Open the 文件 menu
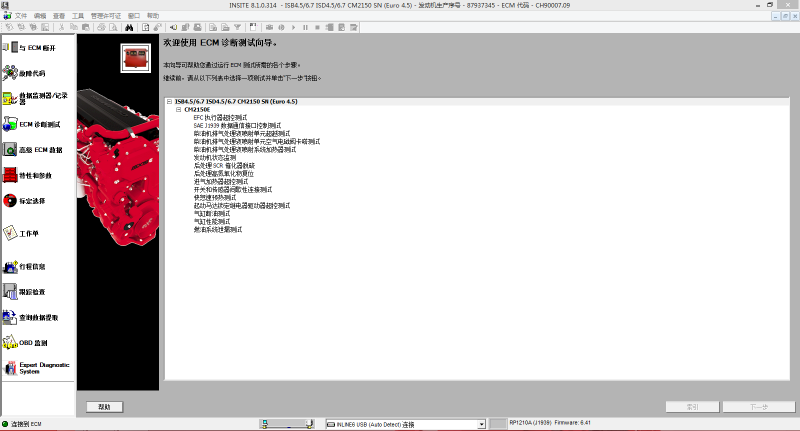 click(x=21, y=16)
